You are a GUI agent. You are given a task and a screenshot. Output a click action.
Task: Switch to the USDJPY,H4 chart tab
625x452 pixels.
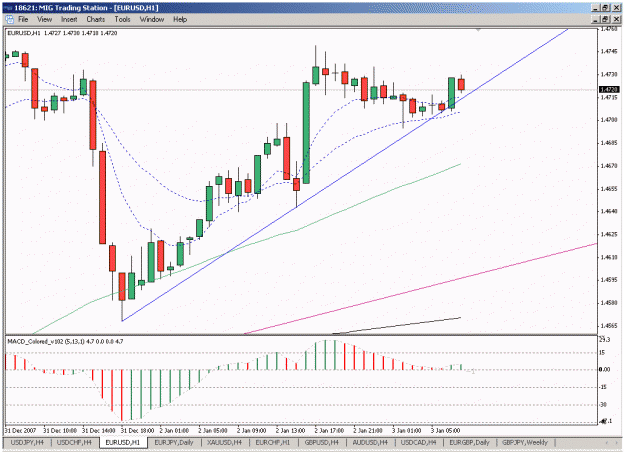point(27,442)
